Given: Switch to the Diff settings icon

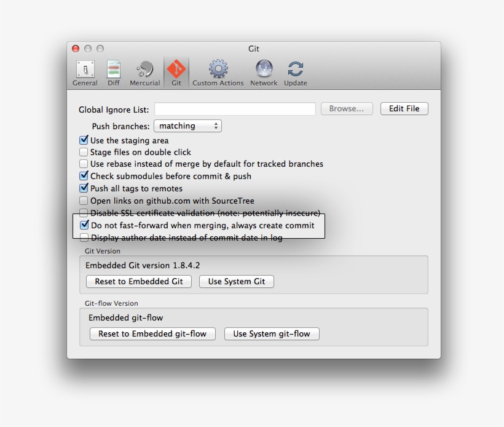Looking at the screenshot, I should click(114, 71).
